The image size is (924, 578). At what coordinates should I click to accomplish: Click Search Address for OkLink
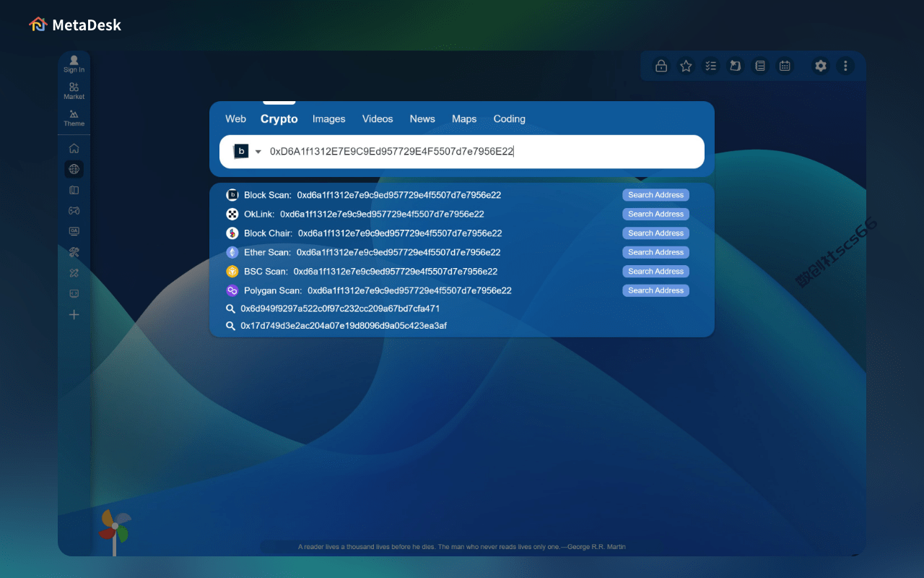coord(656,214)
